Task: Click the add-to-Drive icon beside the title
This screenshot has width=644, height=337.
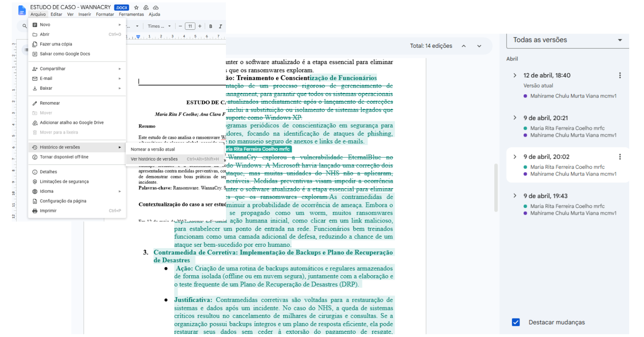Action: pos(146,8)
